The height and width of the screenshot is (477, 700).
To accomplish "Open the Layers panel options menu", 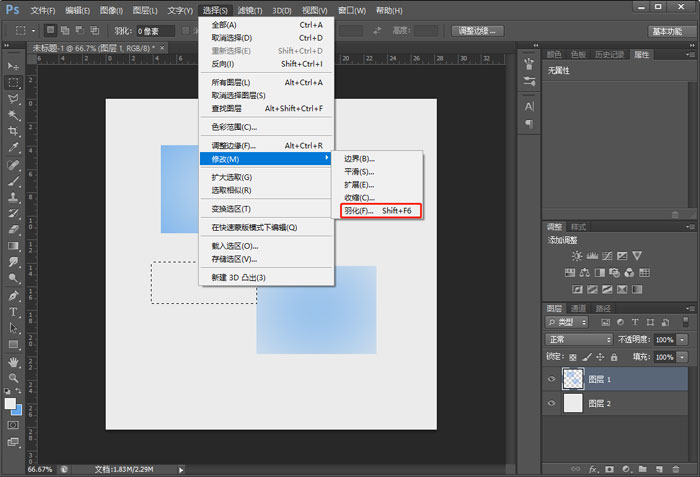I will tap(690, 309).
